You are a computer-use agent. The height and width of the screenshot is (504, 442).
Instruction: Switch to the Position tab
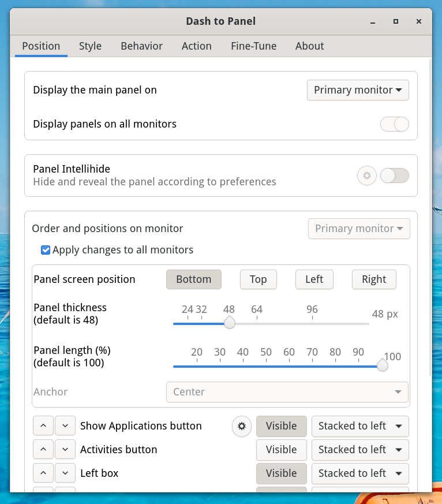[41, 46]
